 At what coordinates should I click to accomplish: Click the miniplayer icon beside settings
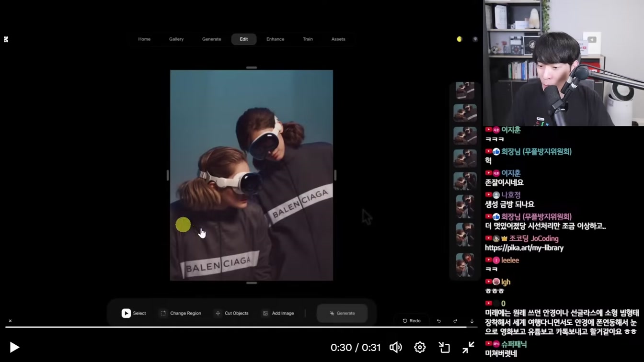pyautogui.click(x=444, y=347)
